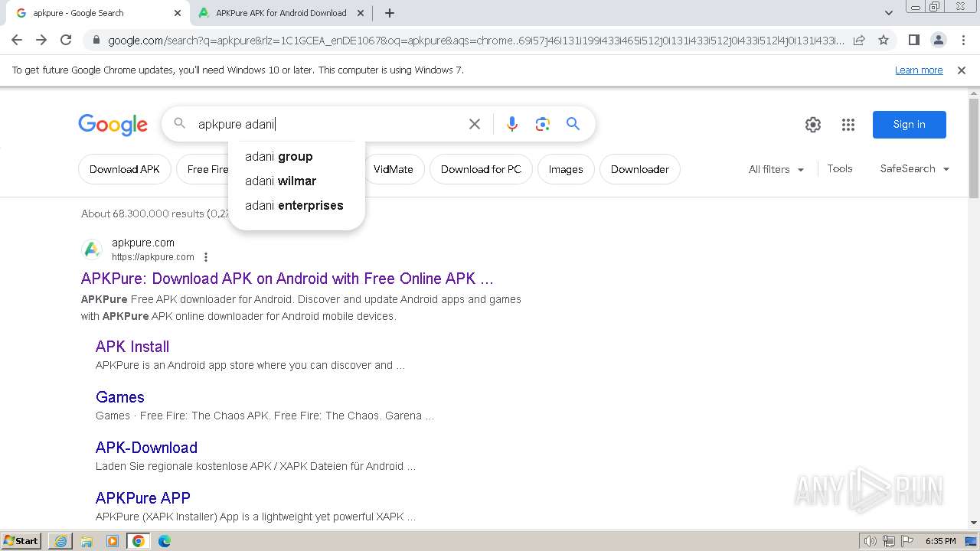Image resolution: width=980 pixels, height=551 pixels.
Task: Open Games sitelink
Action: pos(120,397)
